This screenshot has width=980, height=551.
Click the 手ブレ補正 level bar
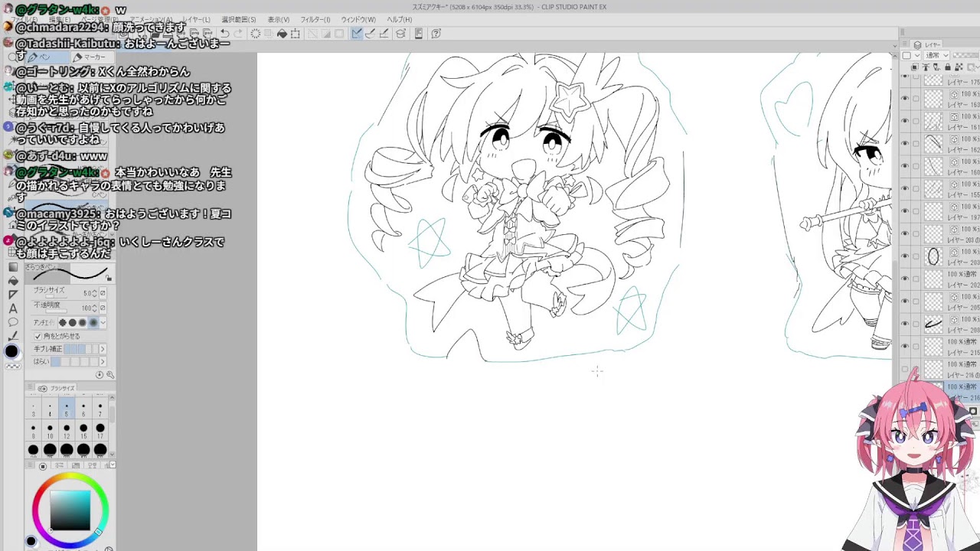[80, 350]
